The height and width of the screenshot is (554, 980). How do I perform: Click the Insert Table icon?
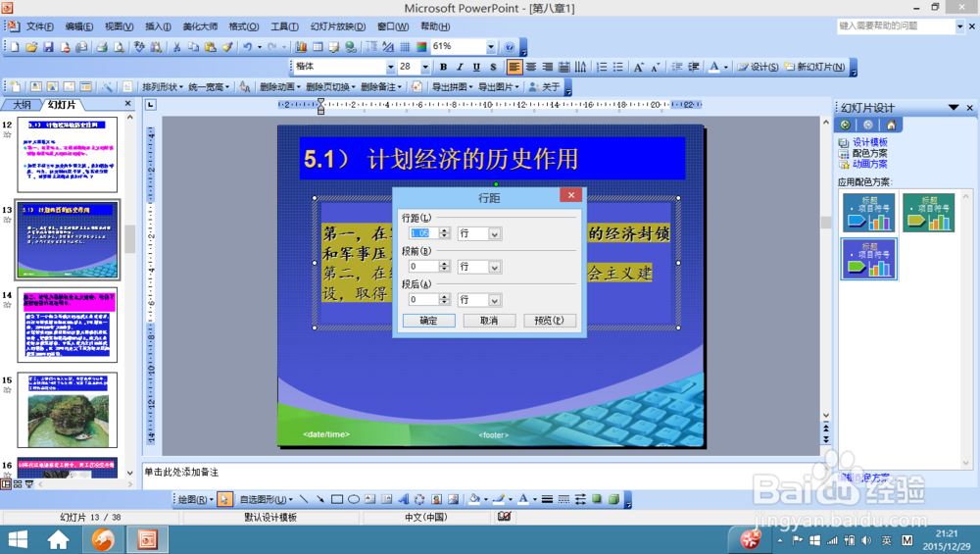coord(318,47)
